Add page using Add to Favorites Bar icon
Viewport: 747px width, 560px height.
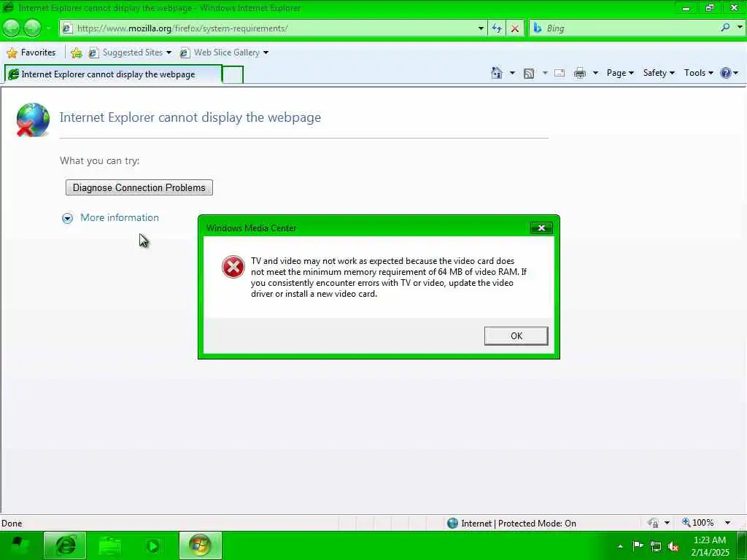76,52
